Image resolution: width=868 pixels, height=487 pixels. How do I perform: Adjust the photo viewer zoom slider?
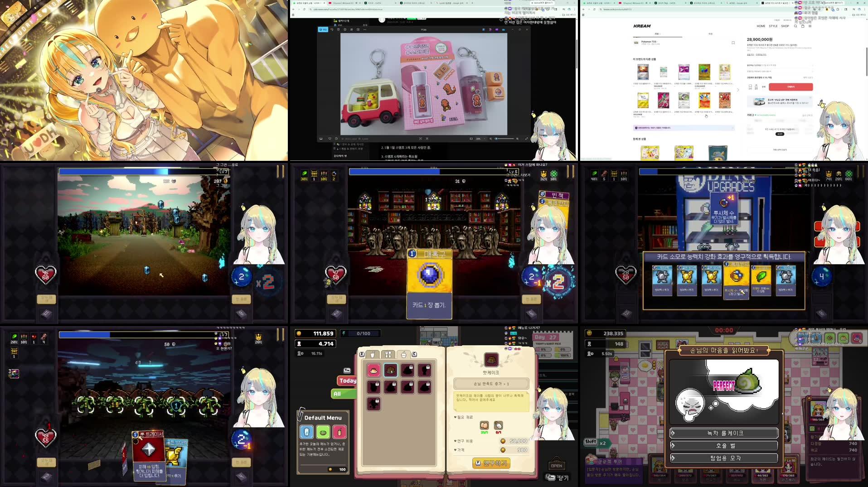pos(504,139)
